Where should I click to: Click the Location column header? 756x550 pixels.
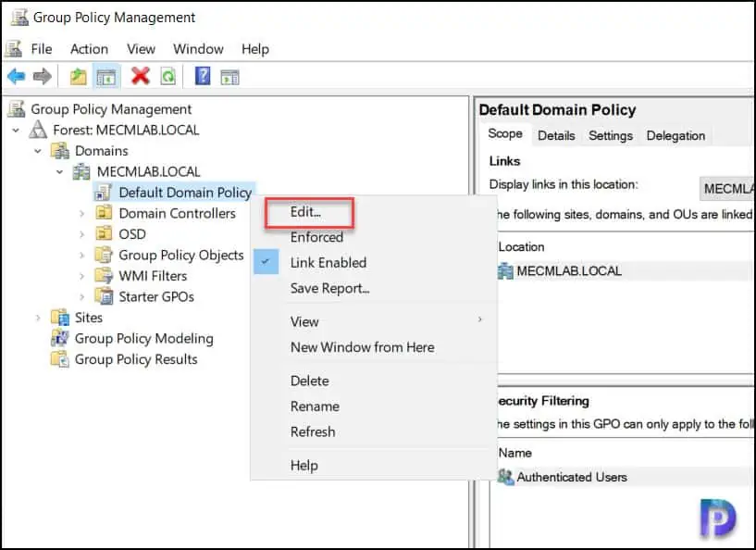coord(521,247)
